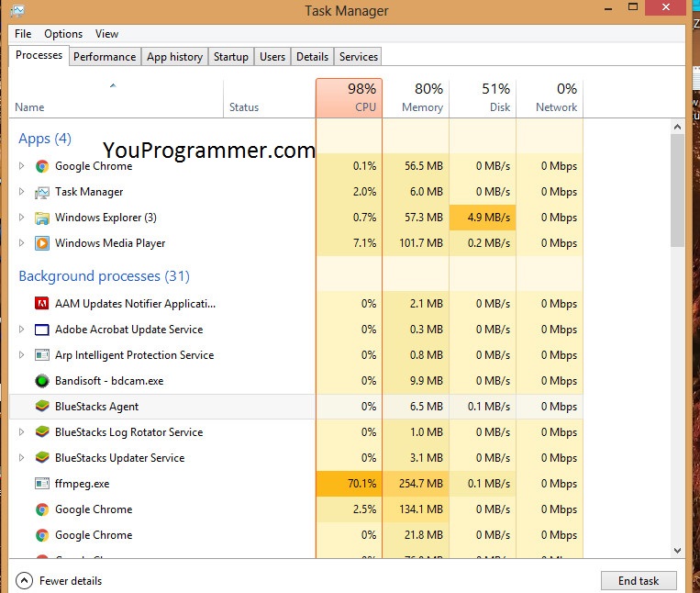Viewport: 700px width, 593px height.
Task: Select the ffmpeg.exe process name
Action: pyautogui.click(x=83, y=484)
